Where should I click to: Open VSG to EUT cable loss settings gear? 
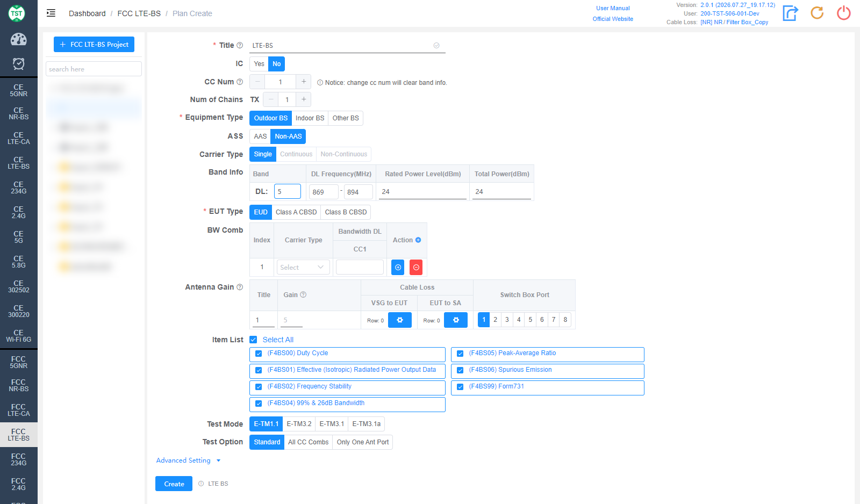[400, 320]
